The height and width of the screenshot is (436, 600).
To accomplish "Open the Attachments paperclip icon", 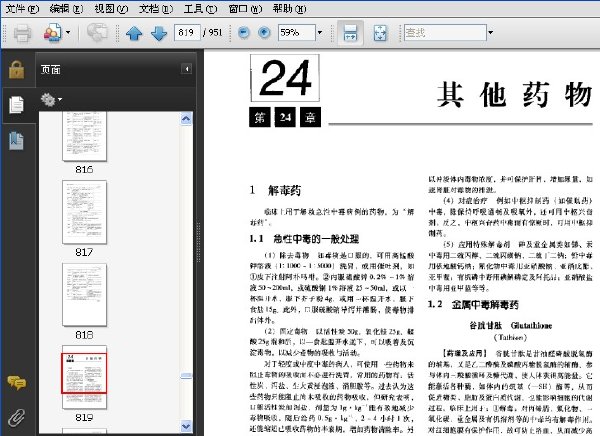I will (x=16, y=418).
